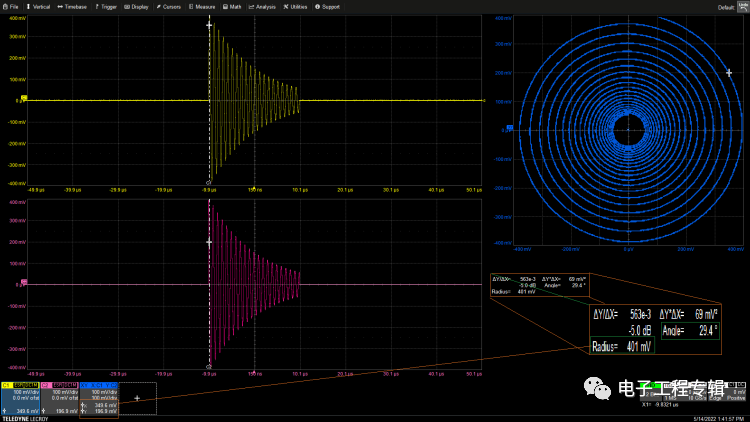
Task: Open the Math menu
Action: [x=232, y=7]
